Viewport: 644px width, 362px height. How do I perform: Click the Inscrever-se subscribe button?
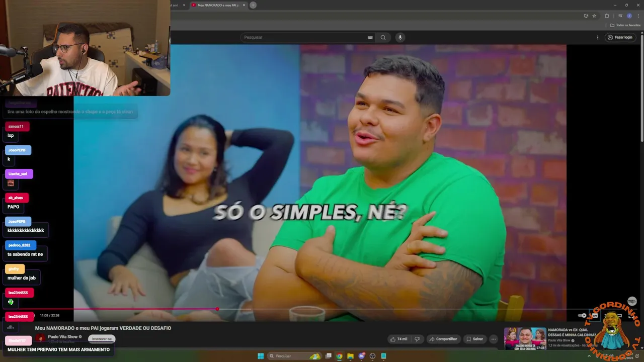(x=102, y=339)
